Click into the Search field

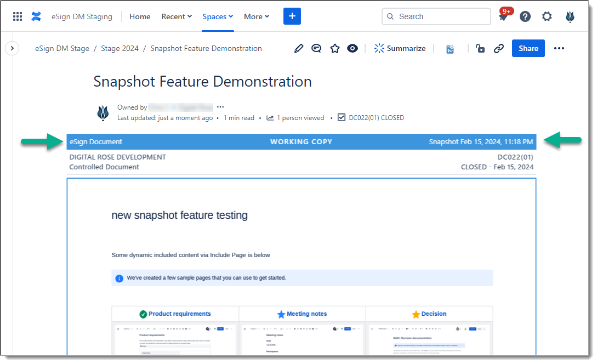(441, 16)
